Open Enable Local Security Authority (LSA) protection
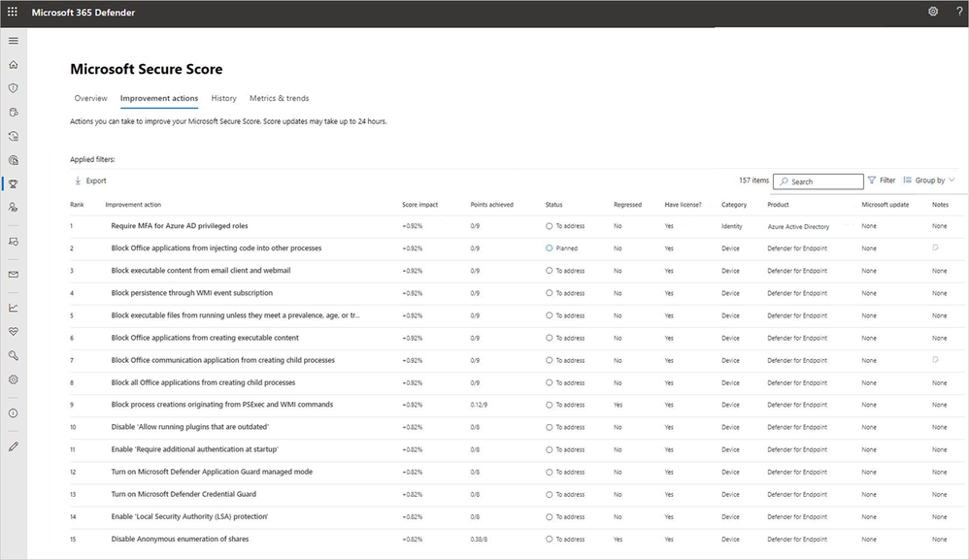969x560 pixels. tap(189, 516)
